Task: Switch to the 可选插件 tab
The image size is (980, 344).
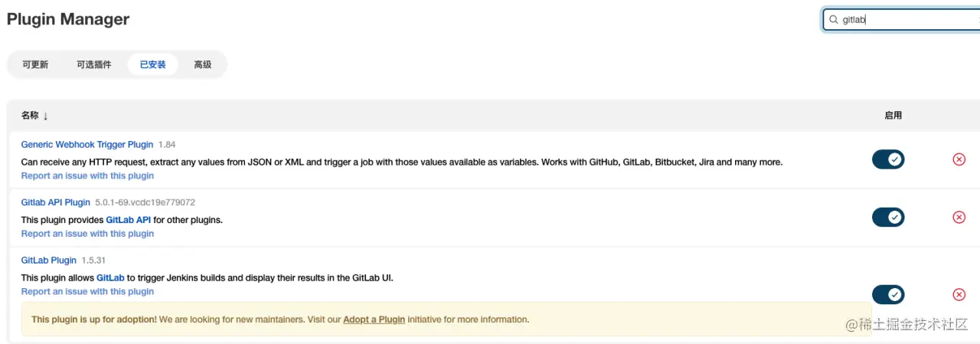Action: (x=93, y=64)
